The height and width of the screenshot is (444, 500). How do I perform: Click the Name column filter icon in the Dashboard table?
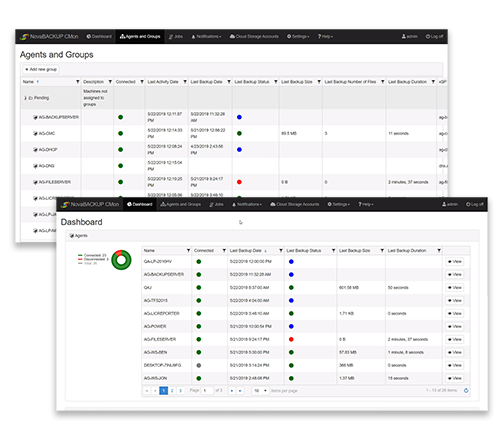(188, 250)
